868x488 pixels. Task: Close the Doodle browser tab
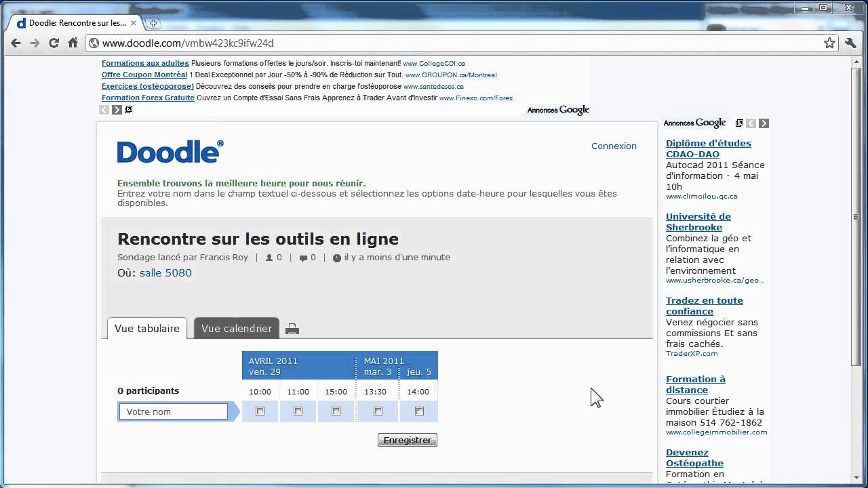pos(134,23)
